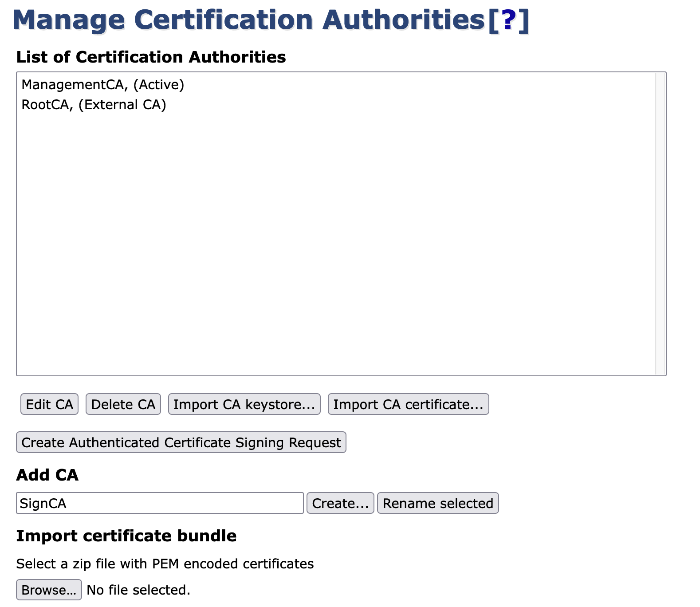Open the [?] help link beside title

point(508,20)
